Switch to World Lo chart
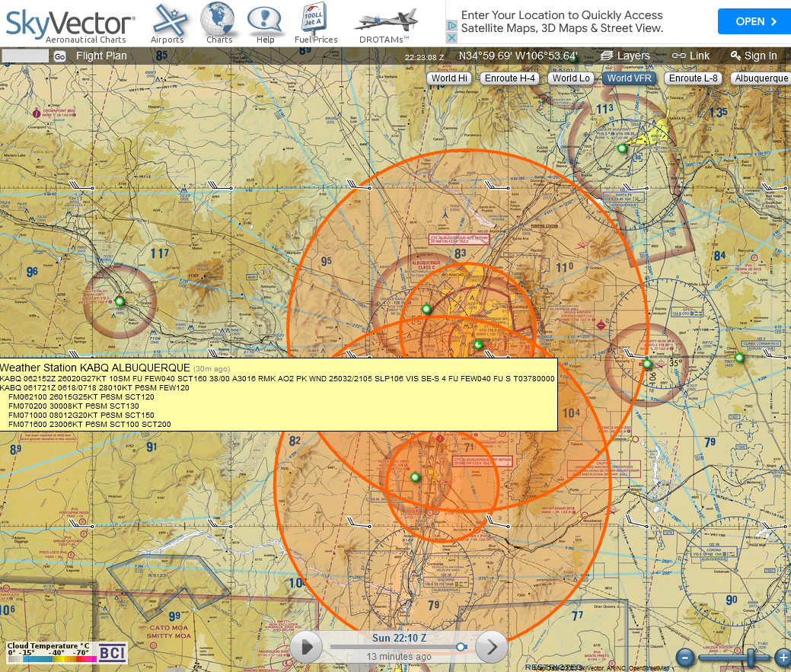Screen dimensions: 791x672 (x=570, y=78)
